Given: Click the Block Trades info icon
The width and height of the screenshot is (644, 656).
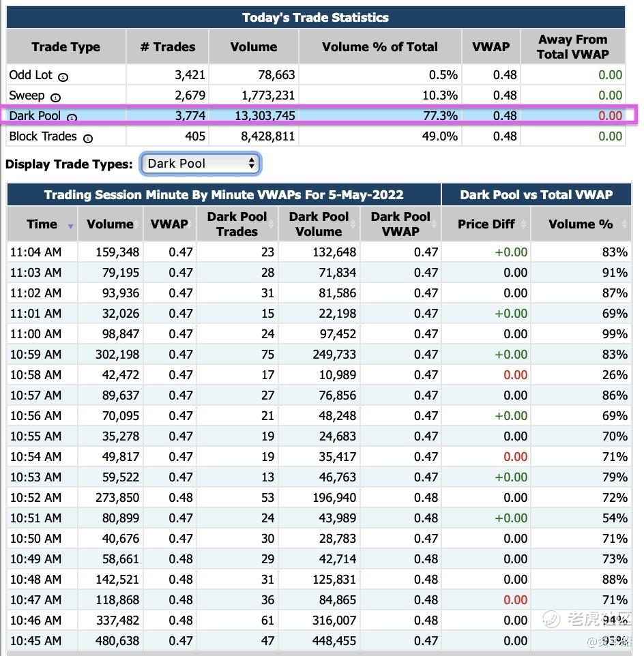Looking at the screenshot, I should pyautogui.click(x=87, y=138).
